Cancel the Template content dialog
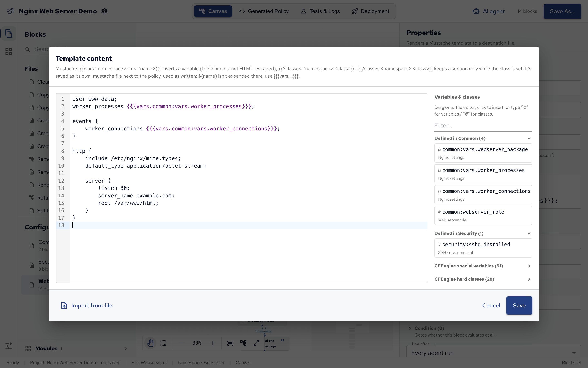 pyautogui.click(x=491, y=305)
